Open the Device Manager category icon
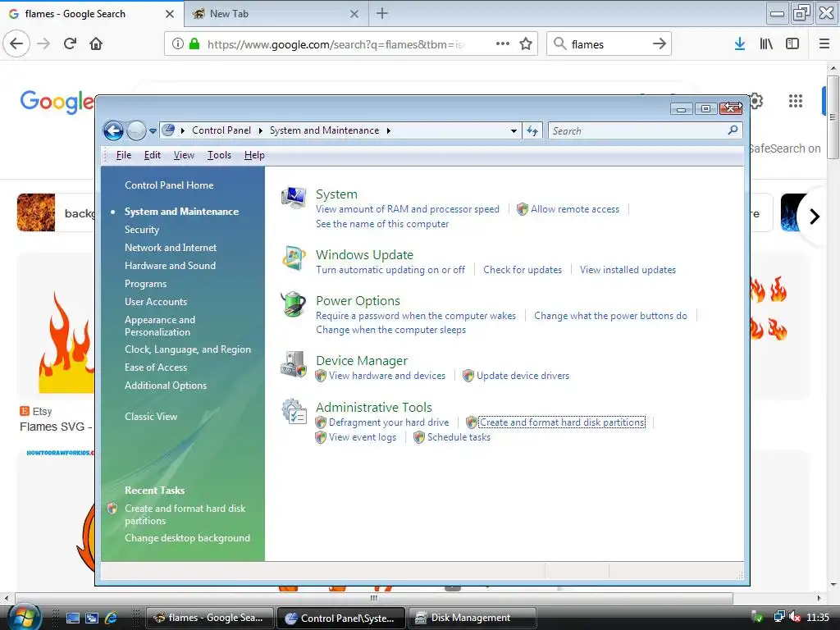This screenshot has height=630, width=840. (x=294, y=364)
